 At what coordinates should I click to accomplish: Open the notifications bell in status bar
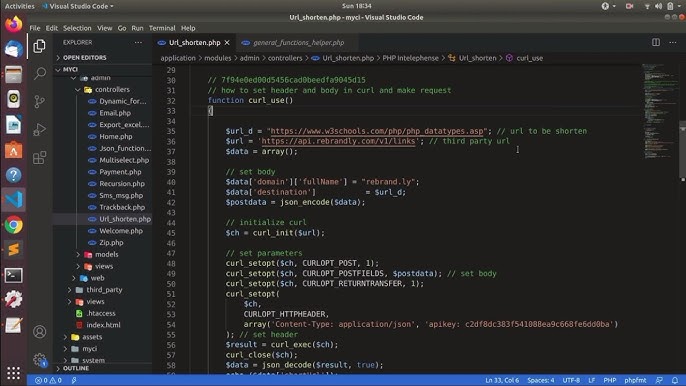click(x=675, y=380)
